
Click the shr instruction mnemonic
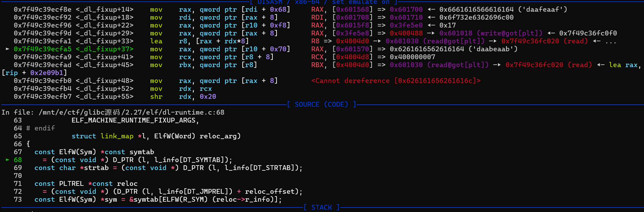pos(156,97)
